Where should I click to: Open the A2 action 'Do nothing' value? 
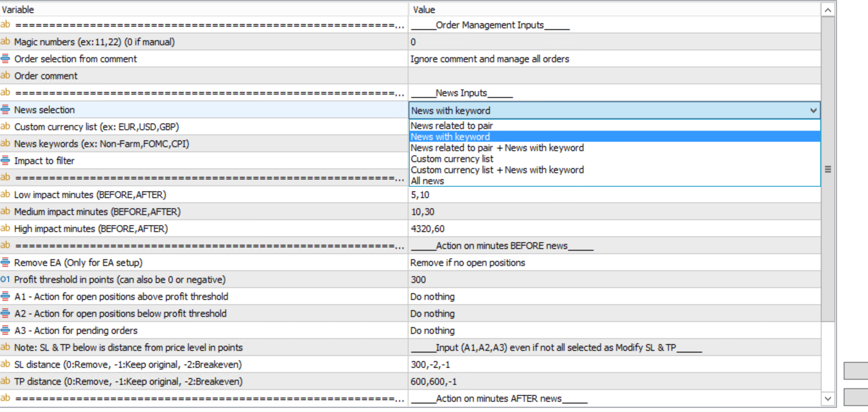(614, 314)
